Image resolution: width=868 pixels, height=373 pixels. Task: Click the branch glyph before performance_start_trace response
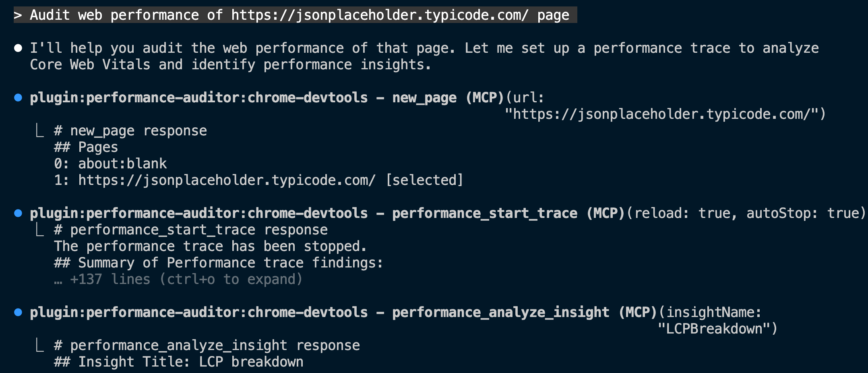point(39,230)
